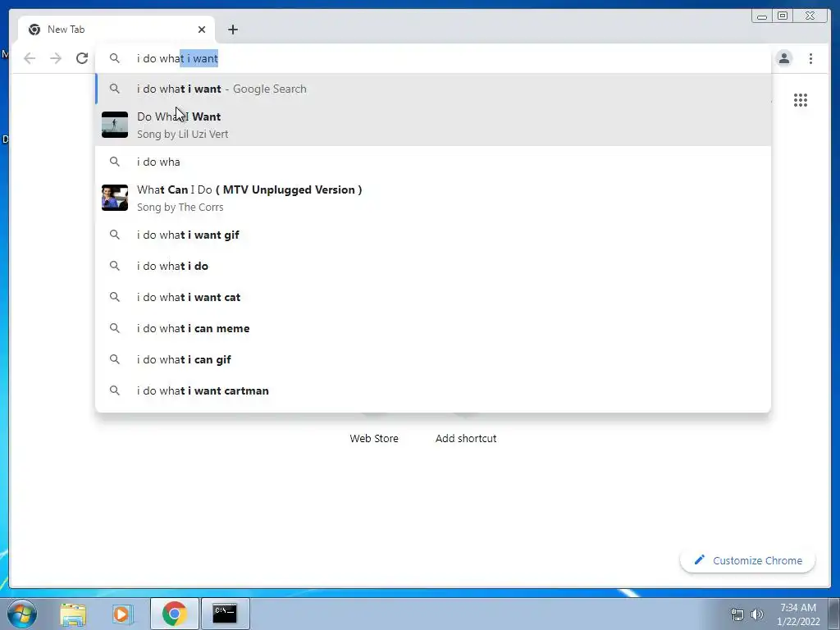
Task: Open Windows Explorer from the taskbar
Action: [x=73, y=614]
